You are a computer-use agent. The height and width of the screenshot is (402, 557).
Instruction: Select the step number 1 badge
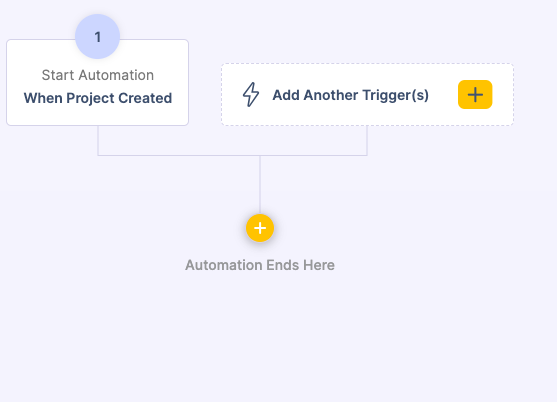(x=98, y=37)
